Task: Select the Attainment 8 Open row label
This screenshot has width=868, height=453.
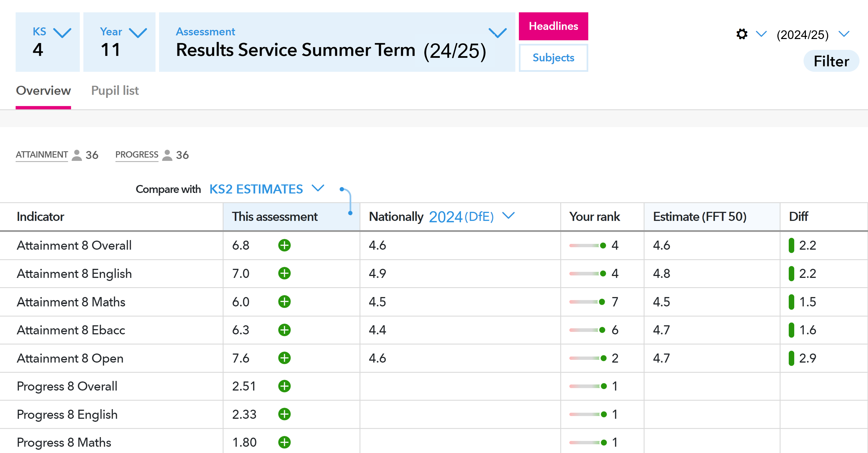Action: [x=70, y=358]
